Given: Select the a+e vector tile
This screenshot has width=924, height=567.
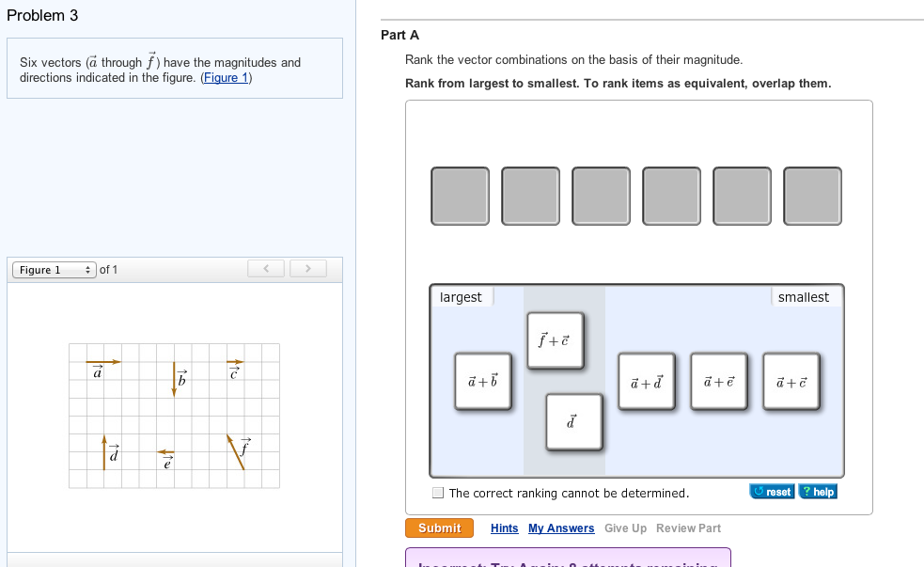Looking at the screenshot, I should 719,381.
